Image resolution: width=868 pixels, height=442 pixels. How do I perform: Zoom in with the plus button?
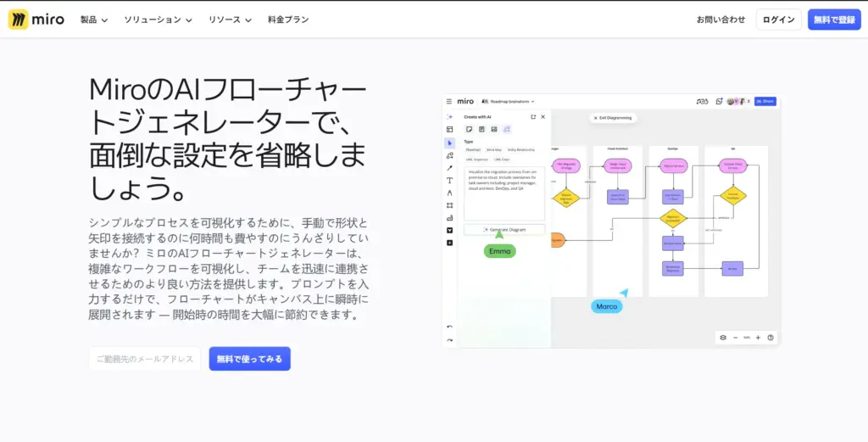click(759, 338)
